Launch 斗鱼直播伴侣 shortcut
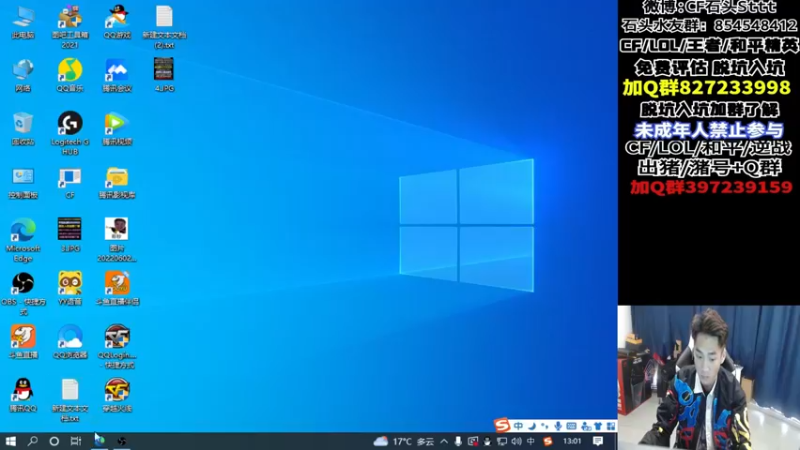Screen dimensions: 800x450 (117, 288)
